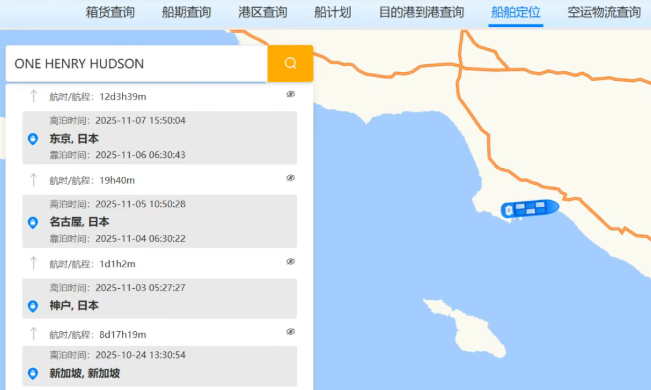
Task: Click the up arrow next to 12d3h39m
Action: click(x=34, y=96)
